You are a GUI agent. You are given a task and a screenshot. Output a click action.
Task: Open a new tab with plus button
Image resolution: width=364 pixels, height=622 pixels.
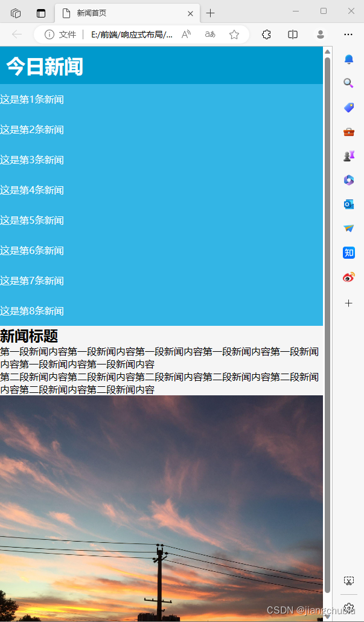tap(210, 13)
